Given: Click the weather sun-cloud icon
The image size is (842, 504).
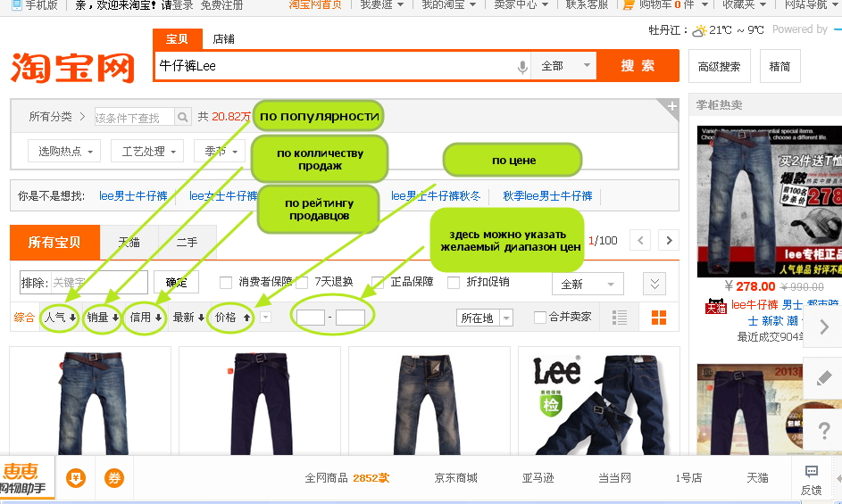Looking at the screenshot, I should point(698,30).
